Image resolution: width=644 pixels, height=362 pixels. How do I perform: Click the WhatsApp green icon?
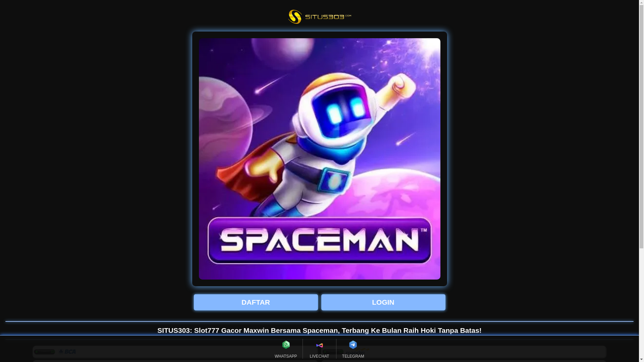pyautogui.click(x=286, y=345)
